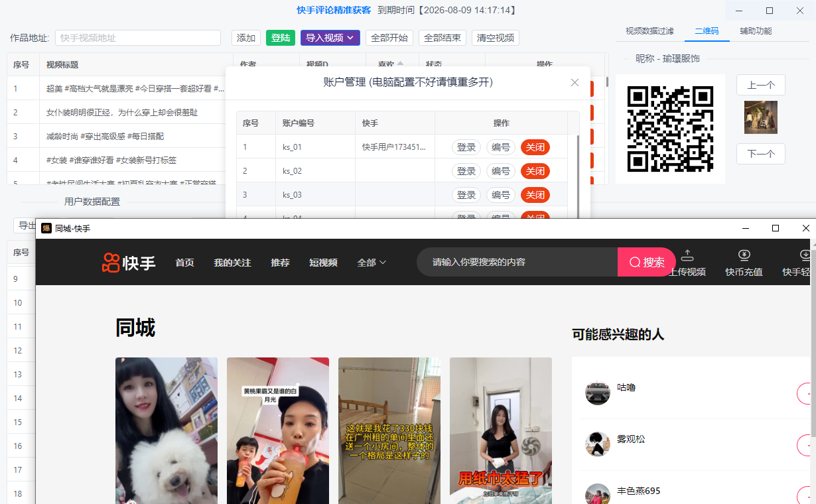Image resolution: width=816 pixels, height=504 pixels.
Task: Click the 搜索 button in Kuaishou
Action: [646, 262]
